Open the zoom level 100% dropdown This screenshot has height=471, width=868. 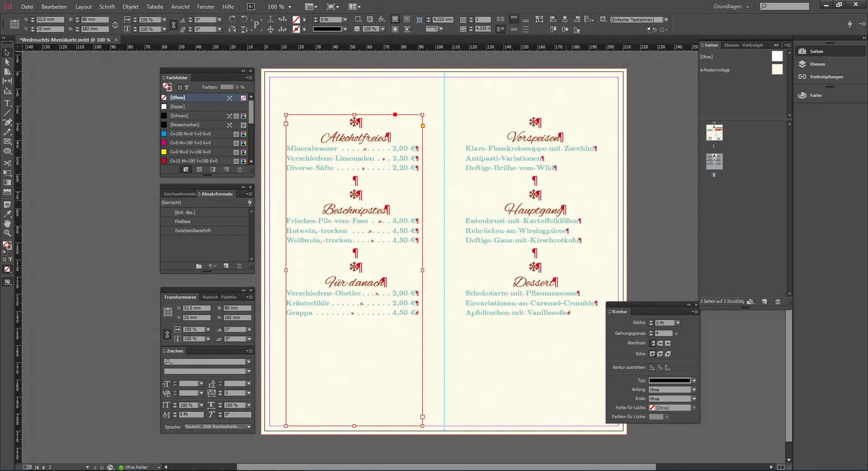pyautogui.click(x=289, y=7)
